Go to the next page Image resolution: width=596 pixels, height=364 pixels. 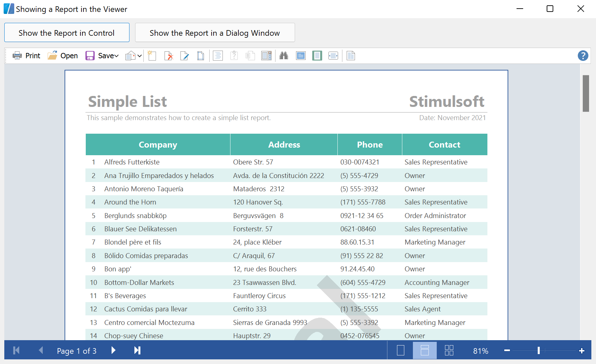click(113, 350)
